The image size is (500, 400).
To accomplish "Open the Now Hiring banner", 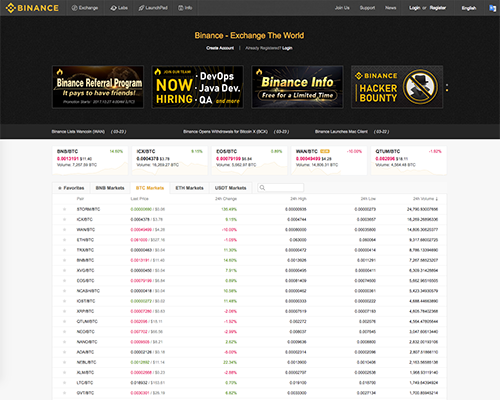I will (x=198, y=87).
